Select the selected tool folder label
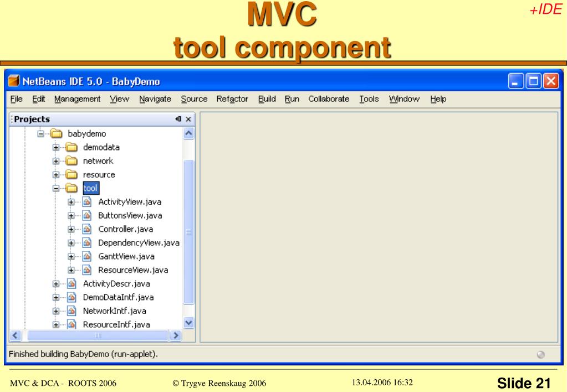The image size is (567, 392). [x=90, y=188]
